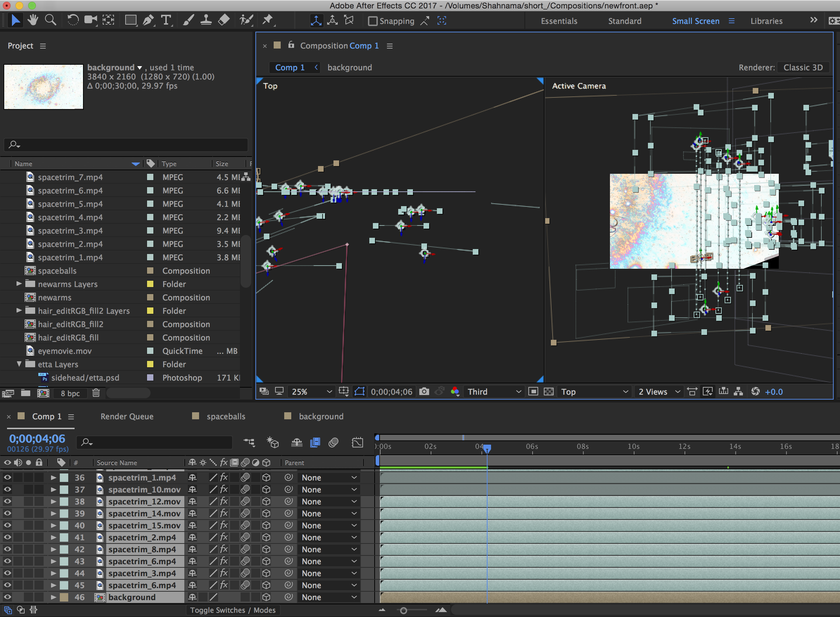Expand layer 40 spacetrim_15.mov properties
Image resolution: width=840 pixels, height=617 pixels.
tap(53, 525)
